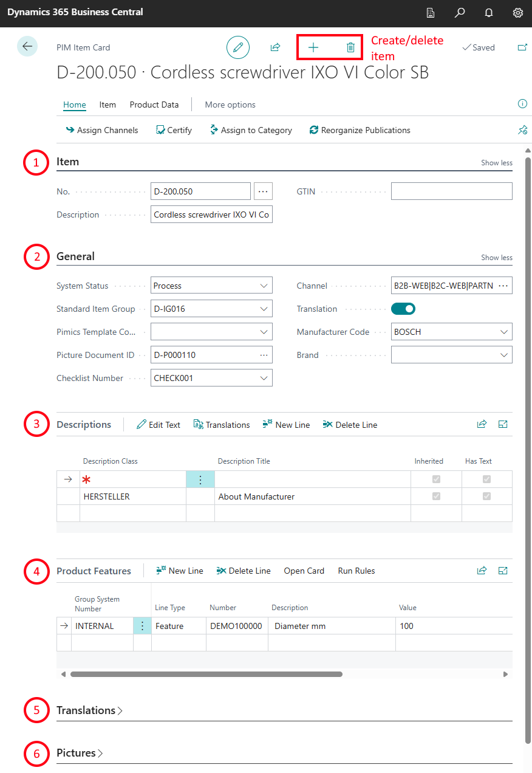This screenshot has height=773, width=532.
Task: Click Assign to Category action
Action: pos(251,130)
